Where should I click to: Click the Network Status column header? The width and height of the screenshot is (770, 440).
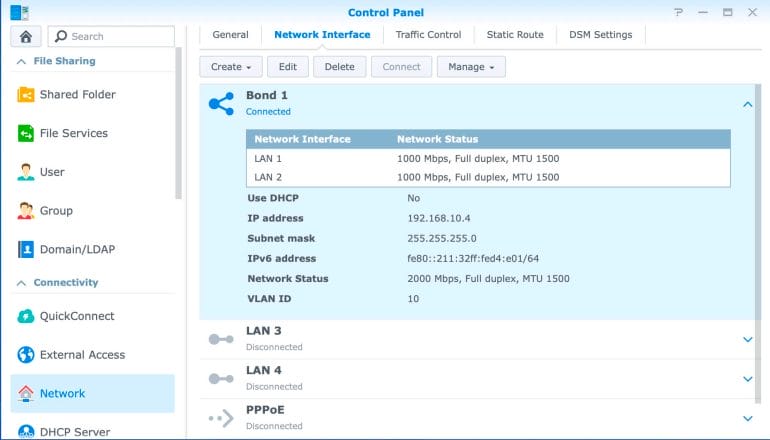(438, 139)
